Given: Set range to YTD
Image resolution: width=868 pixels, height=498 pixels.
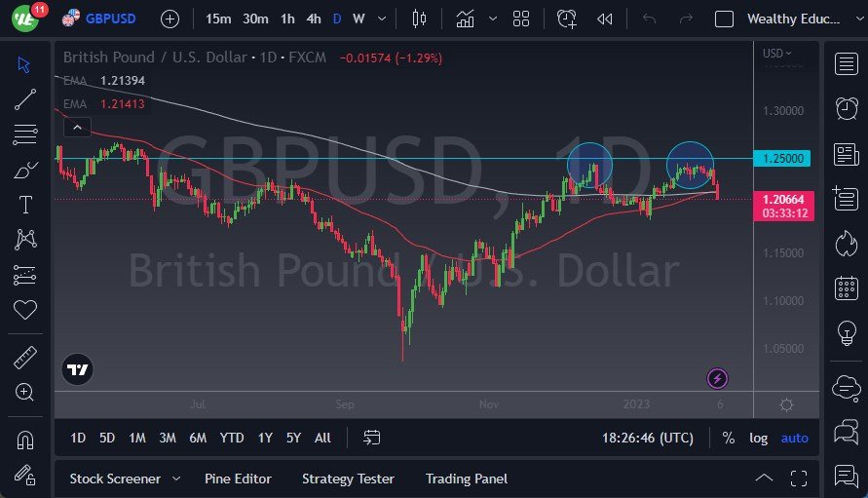Looking at the screenshot, I should (232, 438).
